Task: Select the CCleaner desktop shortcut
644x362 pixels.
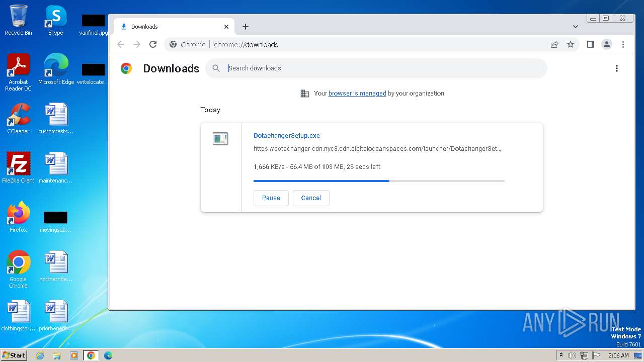Action: pos(18,119)
